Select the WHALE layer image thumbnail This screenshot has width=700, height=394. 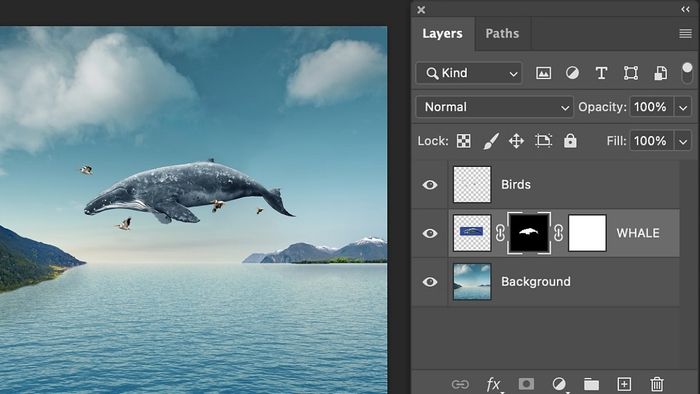tap(472, 233)
